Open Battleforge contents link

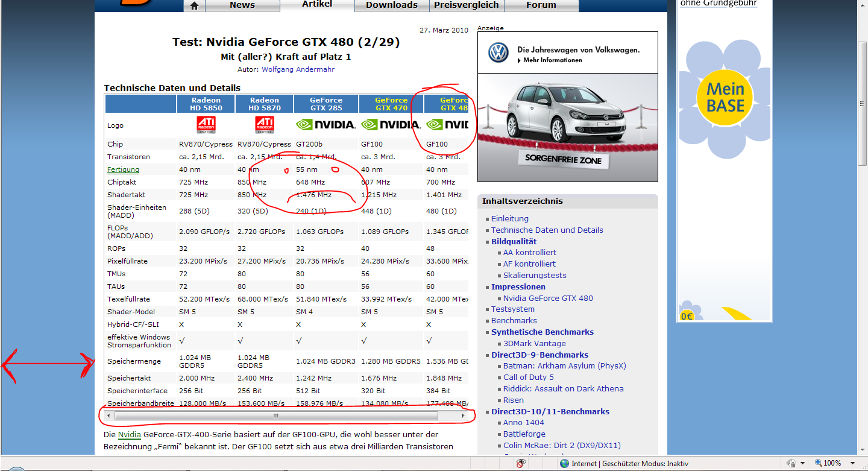pos(524,434)
